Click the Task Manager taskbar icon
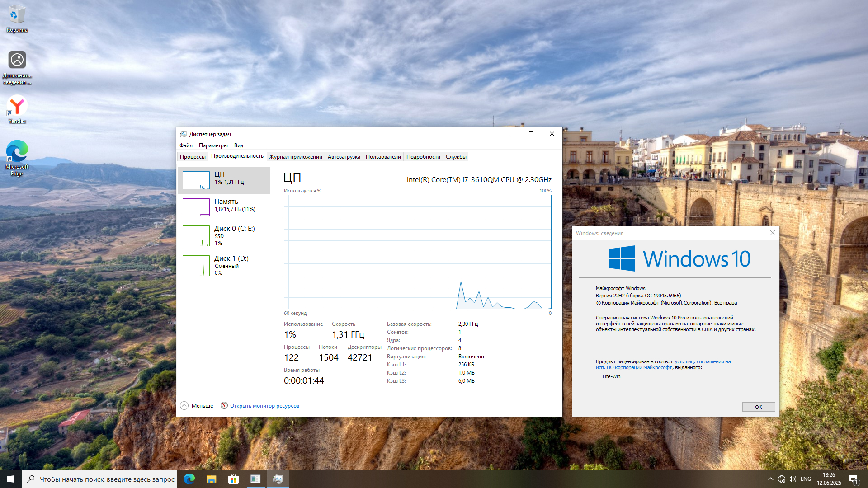 278,479
